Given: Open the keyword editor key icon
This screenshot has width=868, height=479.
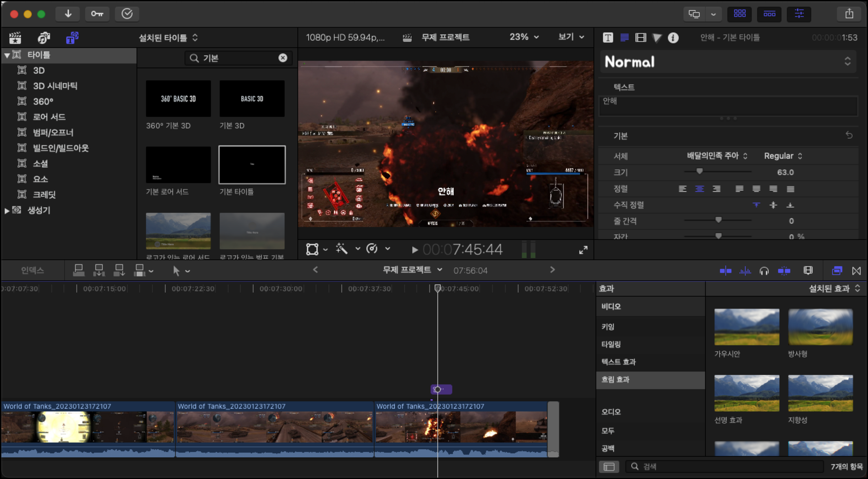Looking at the screenshot, I should 97,14.
